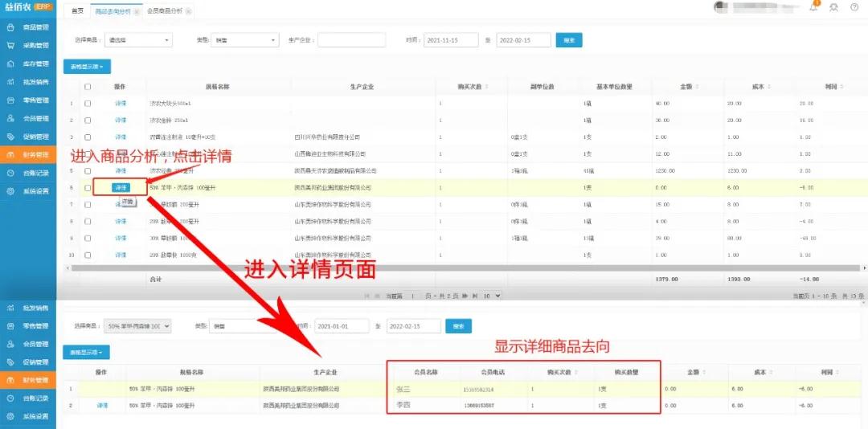Image resolution: width=868 pixels, height=429 pixels.
Task: Open 商品管理 in the top sidebar
Action: (x=29, y=28)
